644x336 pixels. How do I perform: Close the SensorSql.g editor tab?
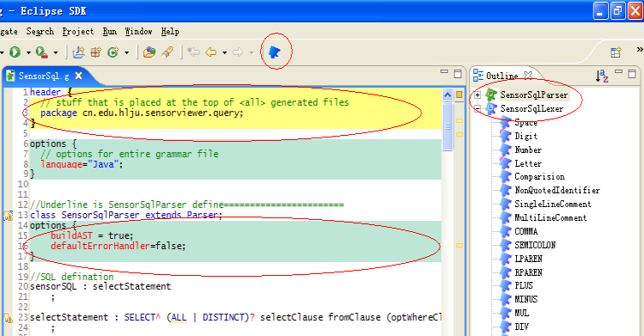79,76
